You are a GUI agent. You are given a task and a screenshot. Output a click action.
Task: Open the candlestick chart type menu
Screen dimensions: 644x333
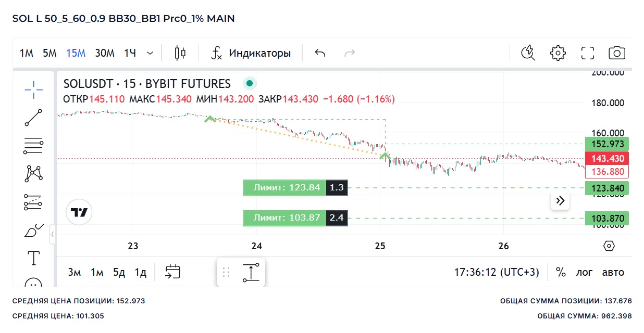(x=180, y=53)
